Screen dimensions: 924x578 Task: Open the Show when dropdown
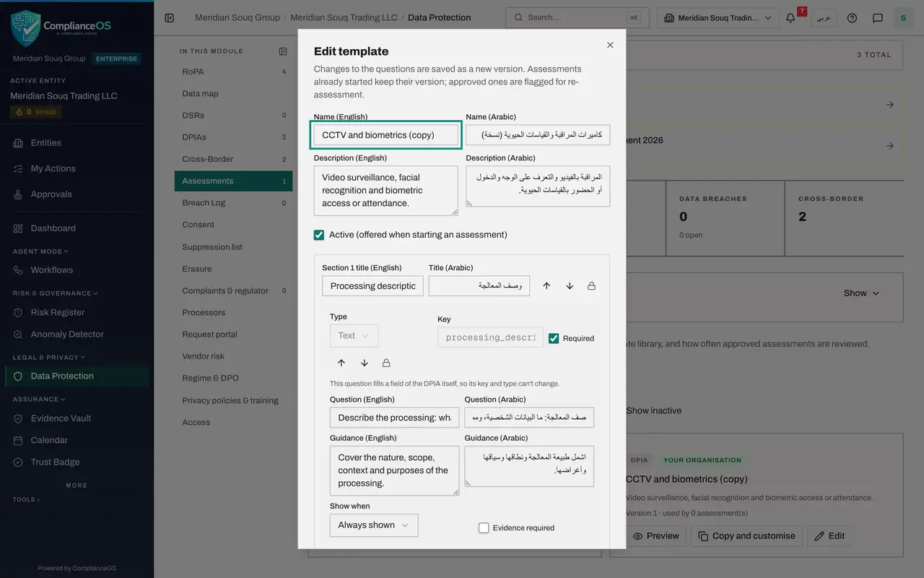[x=374, y=525]
